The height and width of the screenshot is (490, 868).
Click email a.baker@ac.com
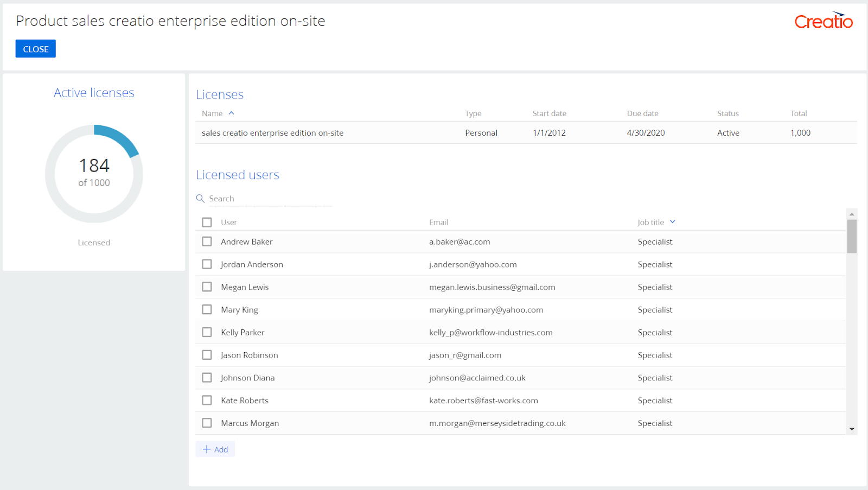coord(459,242)
